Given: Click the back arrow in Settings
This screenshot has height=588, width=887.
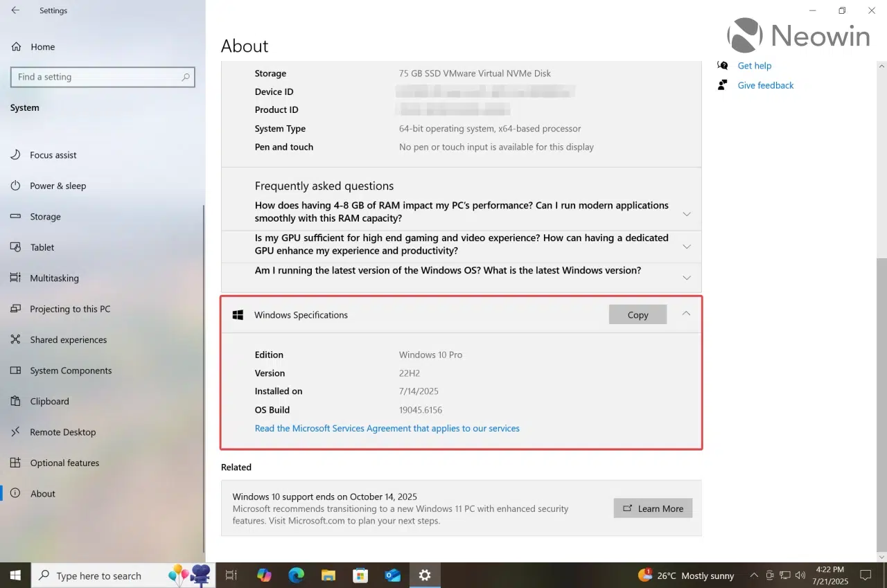Looking at the screenshot, I should coord(15,10).
